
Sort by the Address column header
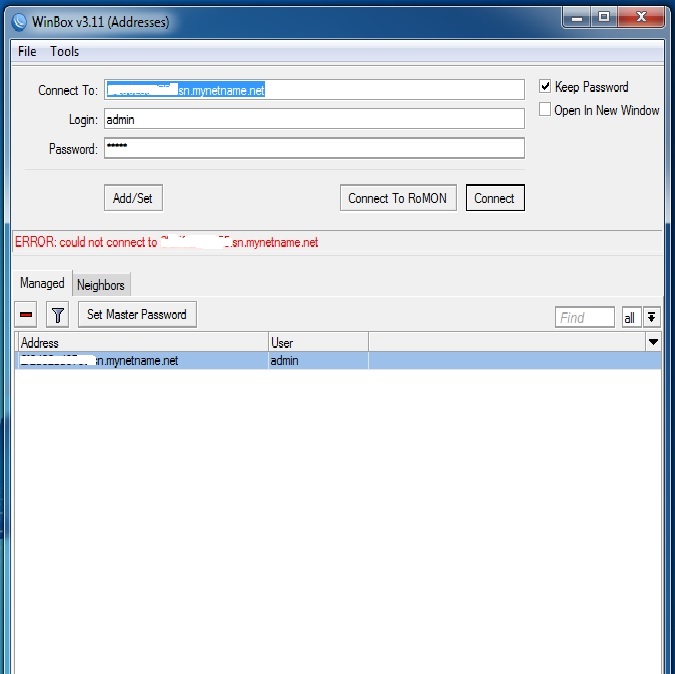[x=143, y=343]
